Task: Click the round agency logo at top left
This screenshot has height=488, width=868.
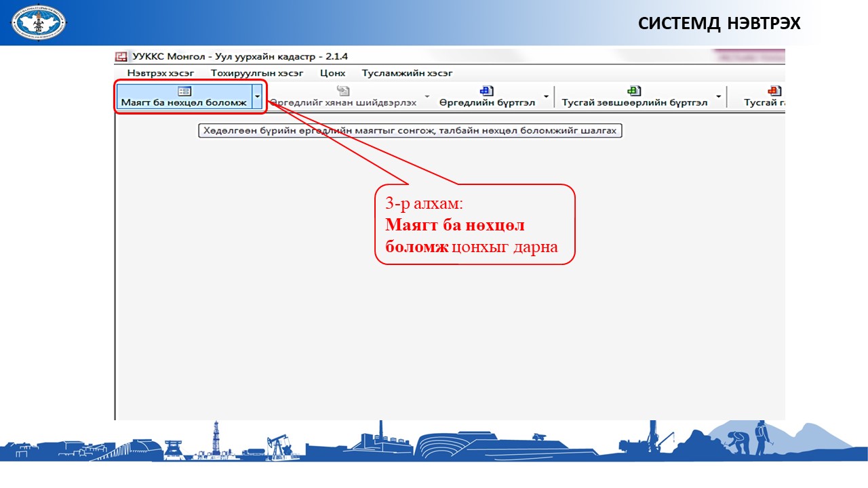Action: click(38, 22)
